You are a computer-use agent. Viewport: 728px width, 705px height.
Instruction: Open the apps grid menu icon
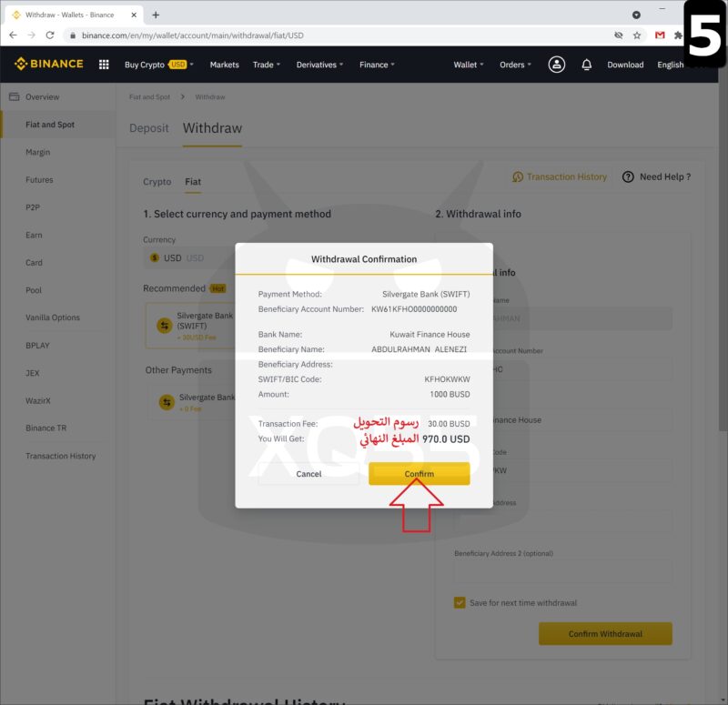click(x=104, y=65)
